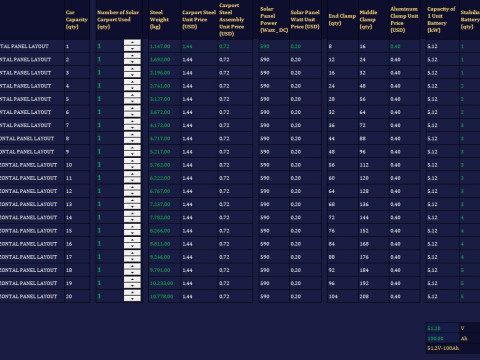Select the 'Solar Panel Power (Watt_DC)' header
Screen dimensions: 480x360
coord(274,19)
